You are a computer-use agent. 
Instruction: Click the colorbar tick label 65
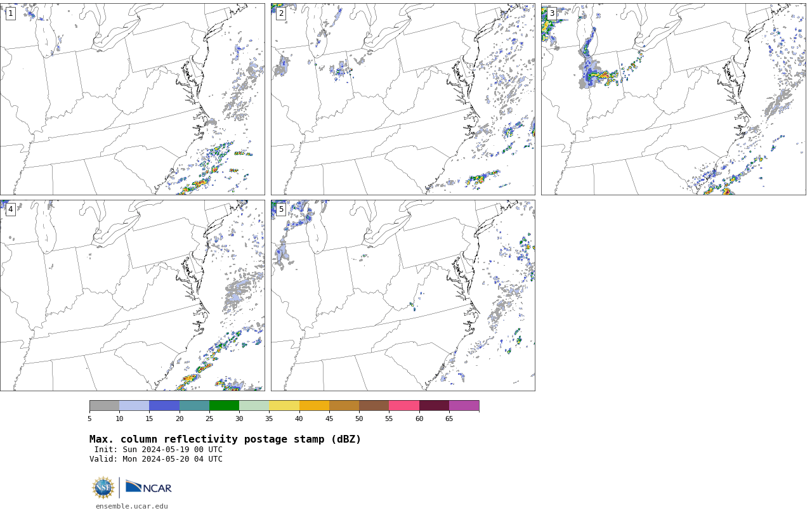click(x=449, y=419)
